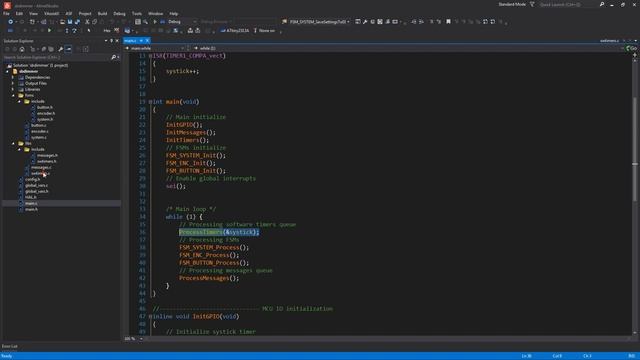Select main.h in Solution Explorer
The height and width of the screenshot is (360, 640).
pos(31,209)
